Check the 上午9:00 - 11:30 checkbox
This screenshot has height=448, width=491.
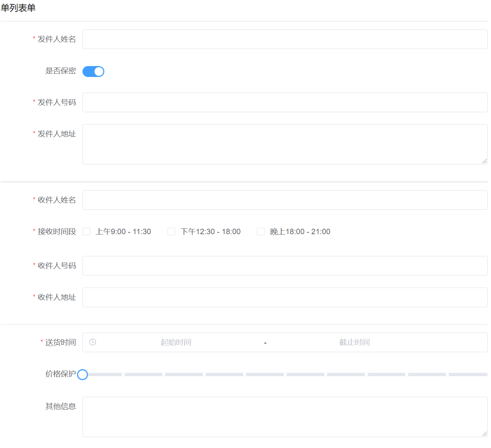(86, 232)
